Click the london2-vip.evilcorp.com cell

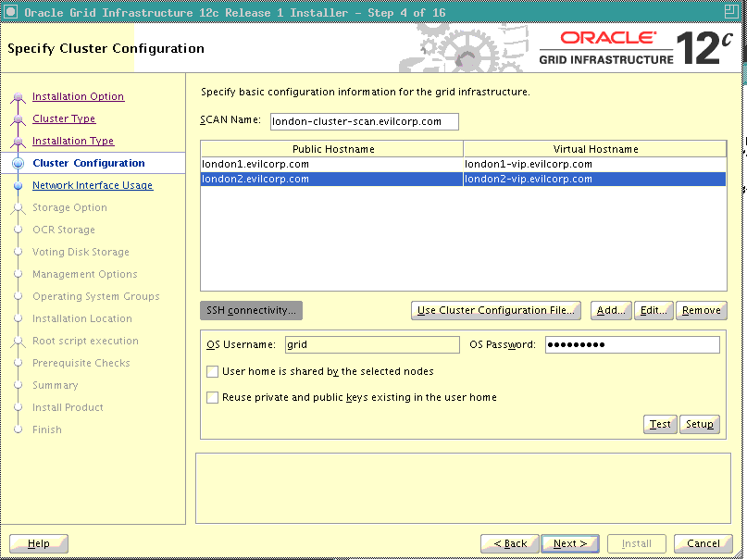pyautogui.click(x=594, y=179)
